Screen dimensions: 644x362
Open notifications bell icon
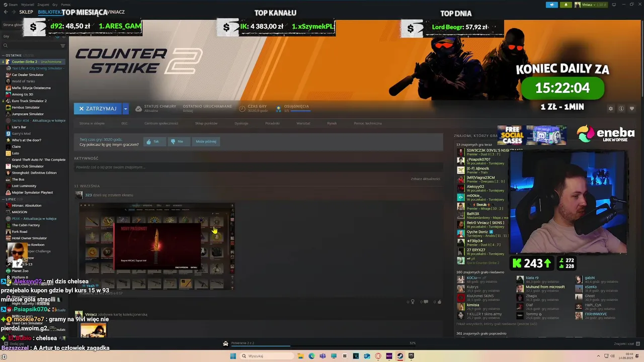(566, 5)
